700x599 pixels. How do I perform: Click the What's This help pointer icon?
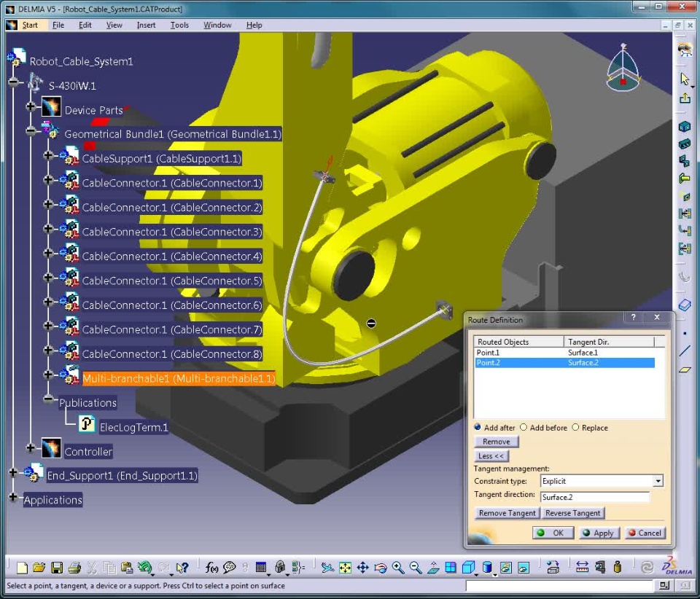click(x=182, y=568)
